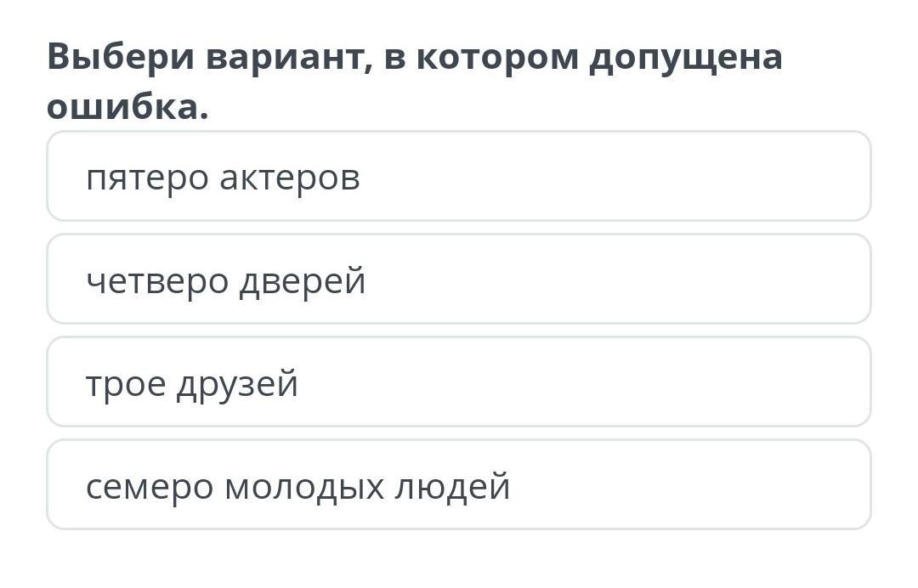Select the answer 'трое друзей'

coord(458,382)
